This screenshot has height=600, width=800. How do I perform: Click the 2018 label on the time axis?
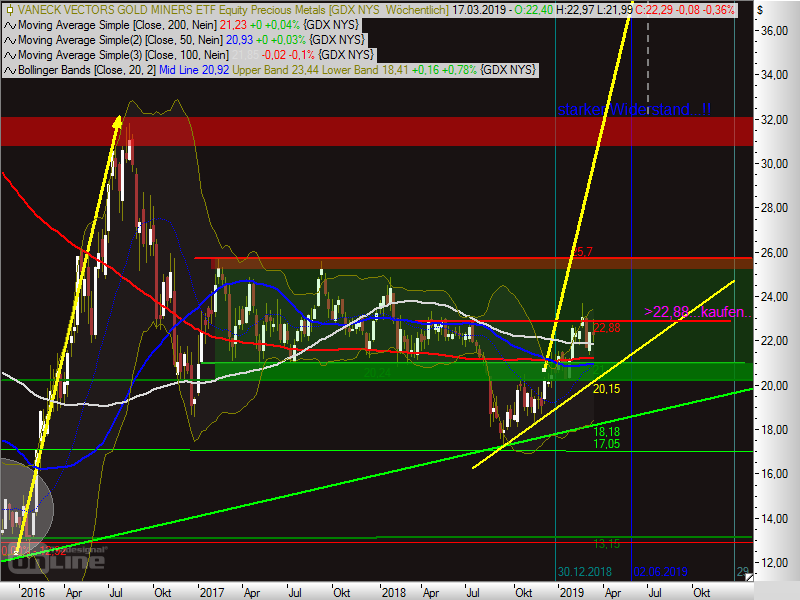(393, 592)
